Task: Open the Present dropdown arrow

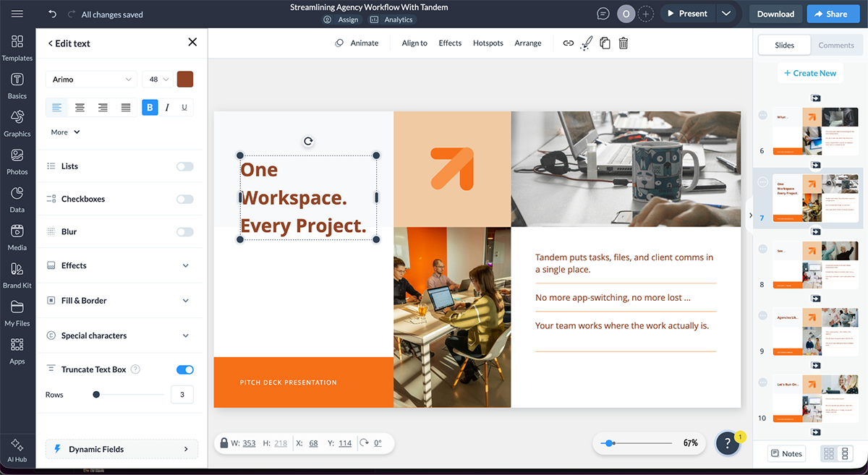Action: point(726,14)
